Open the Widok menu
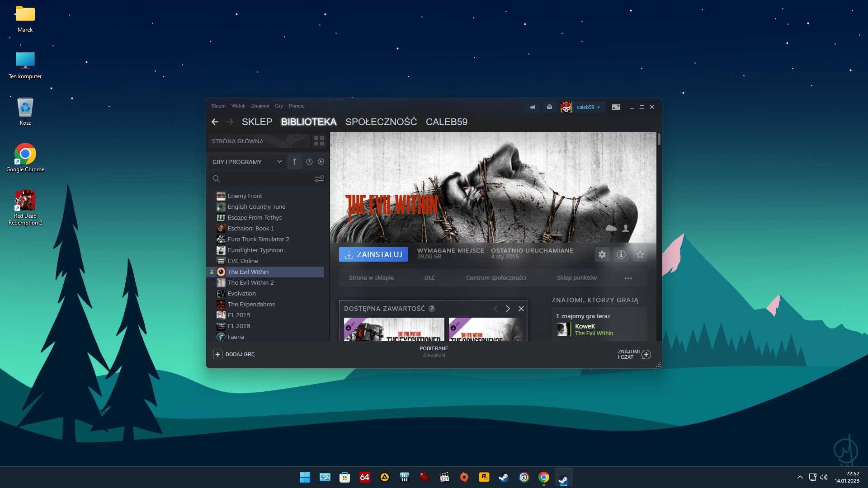This screenshot has height=488, width=868. 238,106
